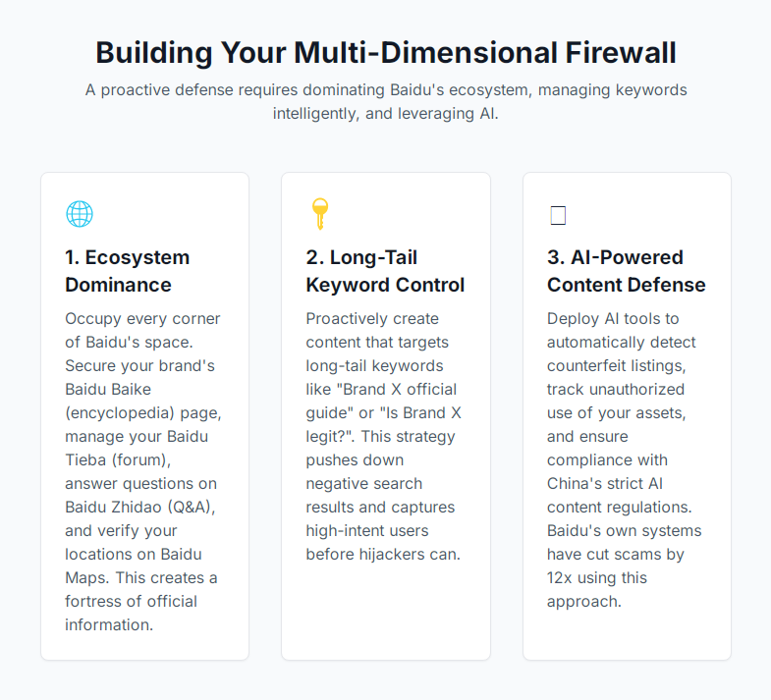Click the text 'Tieba (forum)'
Screen dimensions: 771x700
point(117,459)
